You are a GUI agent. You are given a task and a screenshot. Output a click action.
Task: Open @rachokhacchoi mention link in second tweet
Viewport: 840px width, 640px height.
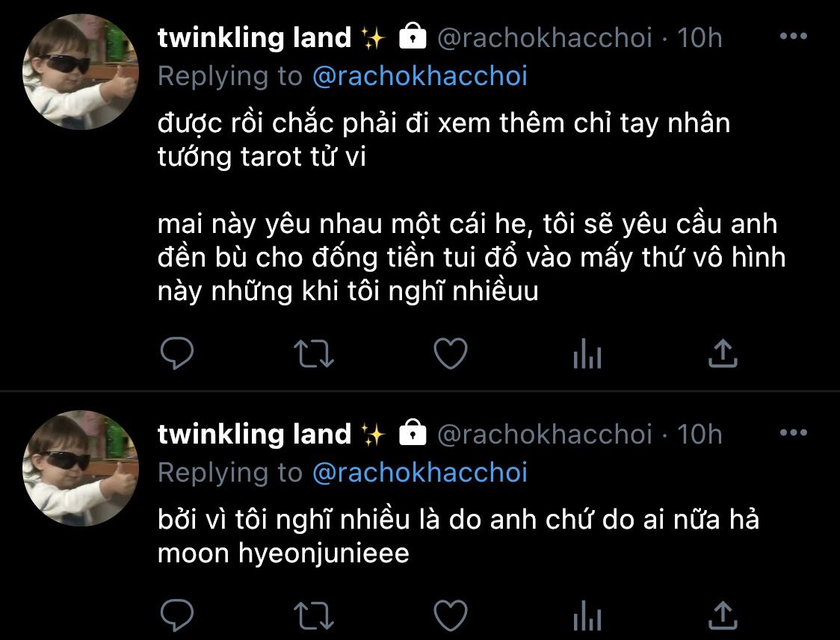click(x=420, y=473)
